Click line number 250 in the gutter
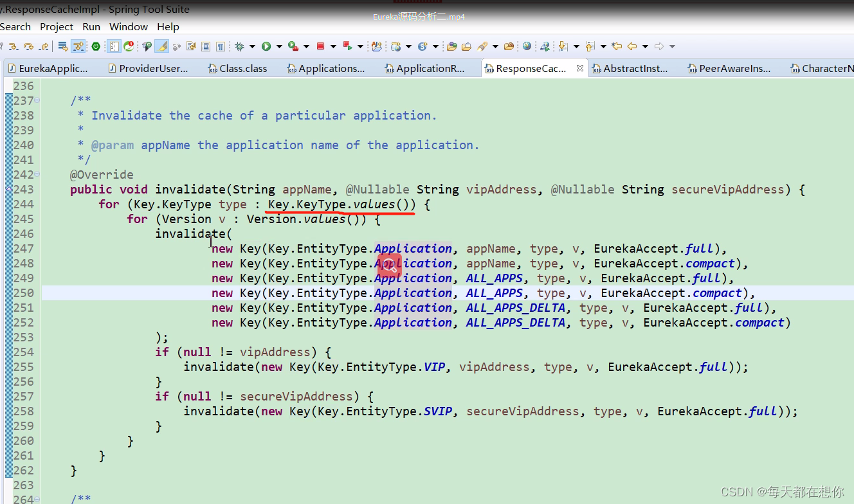This screenshot has width=854, height=504. click(24, 293)
